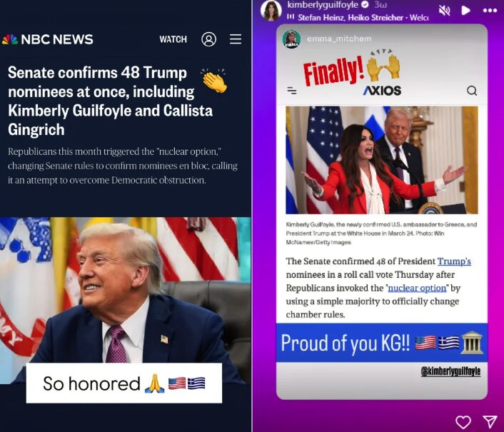Tap the @kimberlyguilfoyle mention tag
504x432 pixels.
coord(450,371)
